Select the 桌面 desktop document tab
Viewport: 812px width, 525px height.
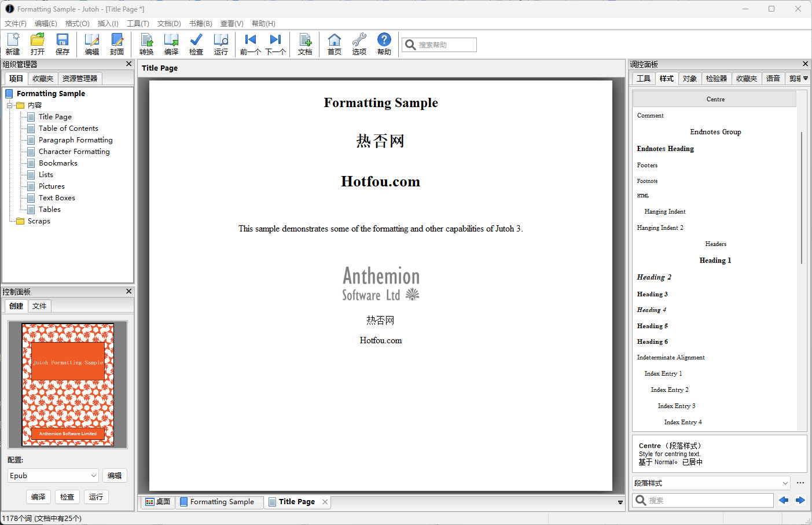158,502
